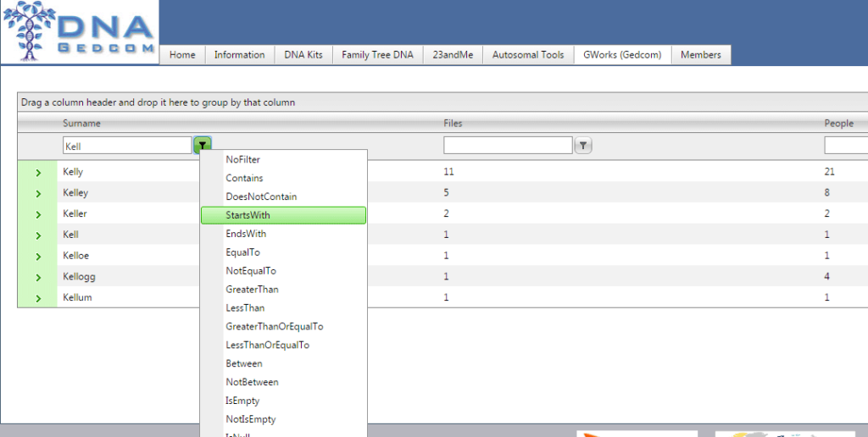Sort by the People column header

[x=838, y=124]
